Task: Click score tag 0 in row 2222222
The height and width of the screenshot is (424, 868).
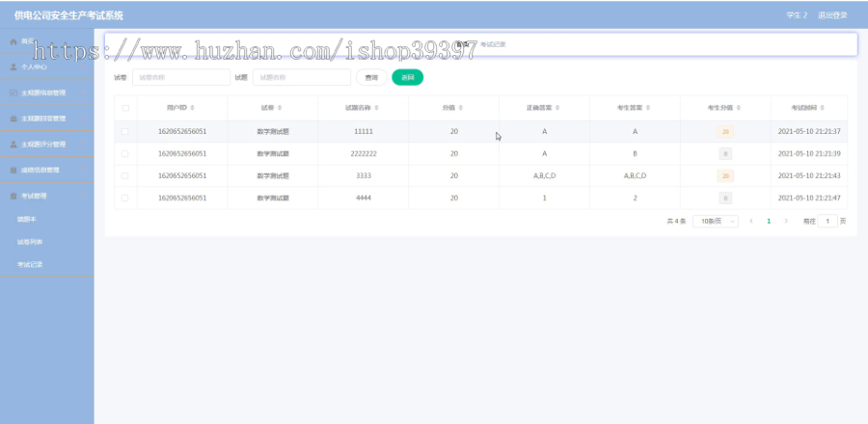Action: [x=725, y=153]
